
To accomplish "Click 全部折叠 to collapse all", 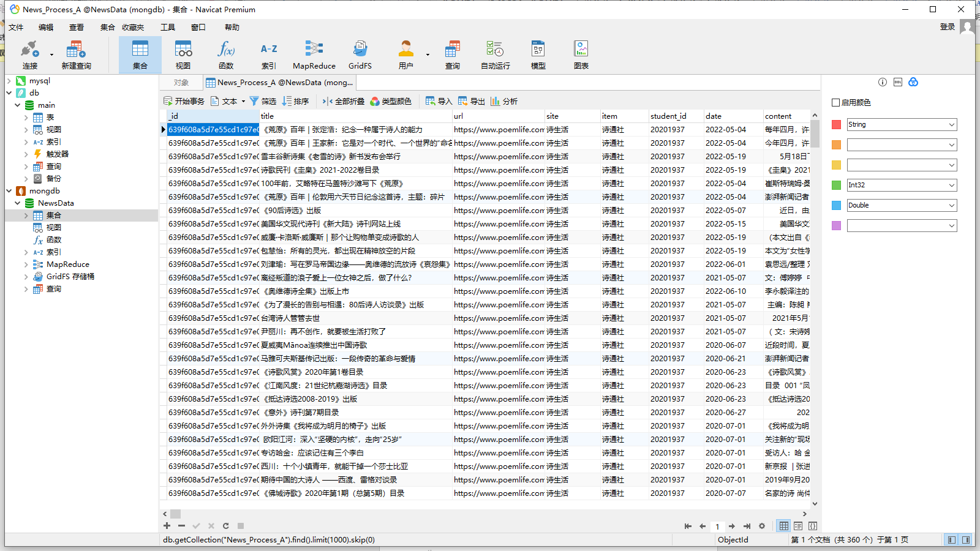I will pos(344,101).
